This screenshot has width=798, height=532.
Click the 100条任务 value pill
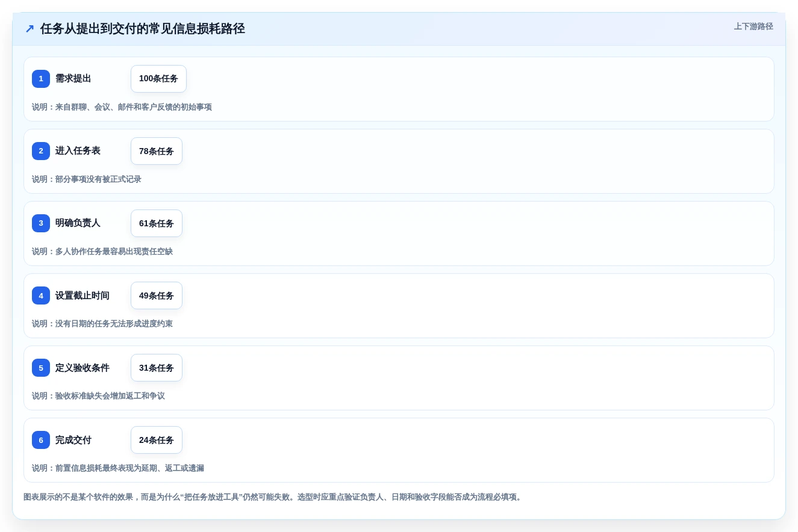[x=158, y=79]
